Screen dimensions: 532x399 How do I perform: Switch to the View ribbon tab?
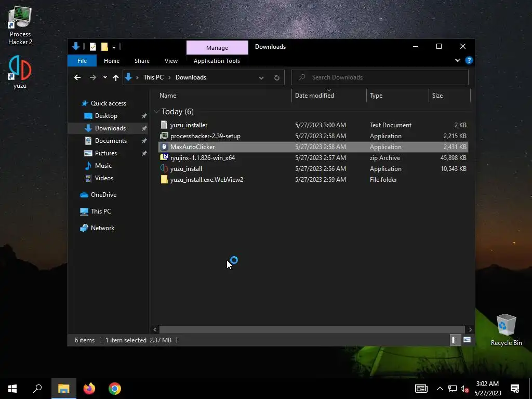tap(171, 61)
